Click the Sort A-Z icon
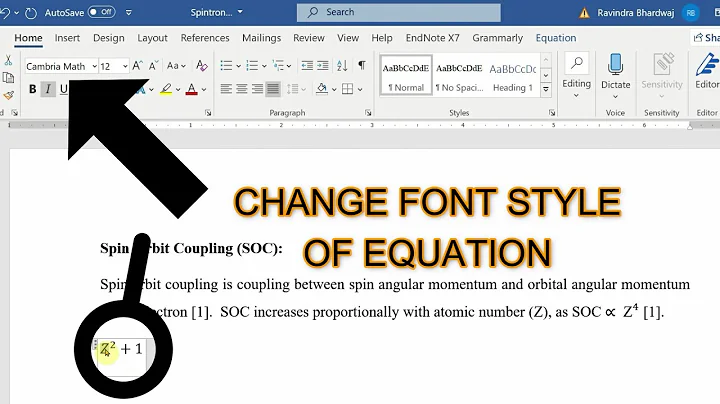Viewport: 720px width, 404px height. coord(342,66)
